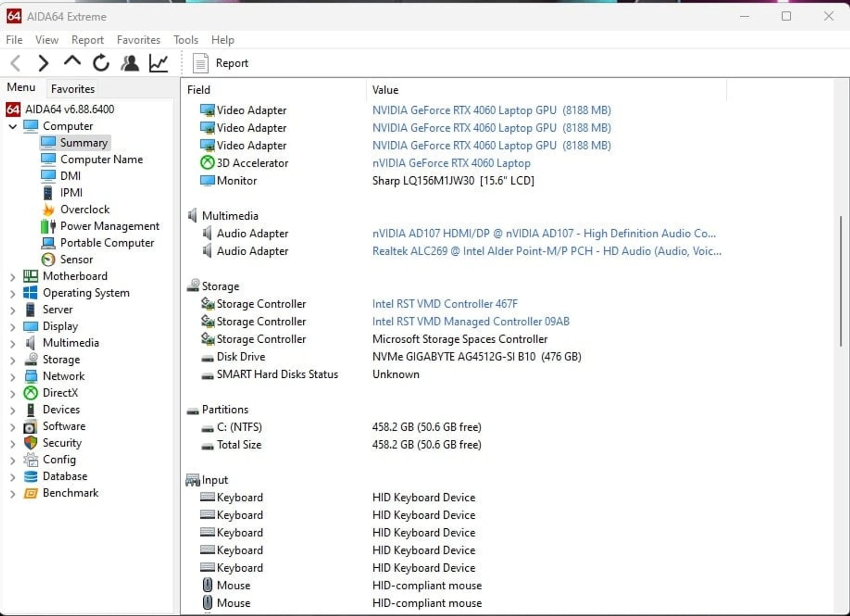Viewport: 850px width, 616px height.
Task: Click the Report toolbar label
Action: click(232, 63)
